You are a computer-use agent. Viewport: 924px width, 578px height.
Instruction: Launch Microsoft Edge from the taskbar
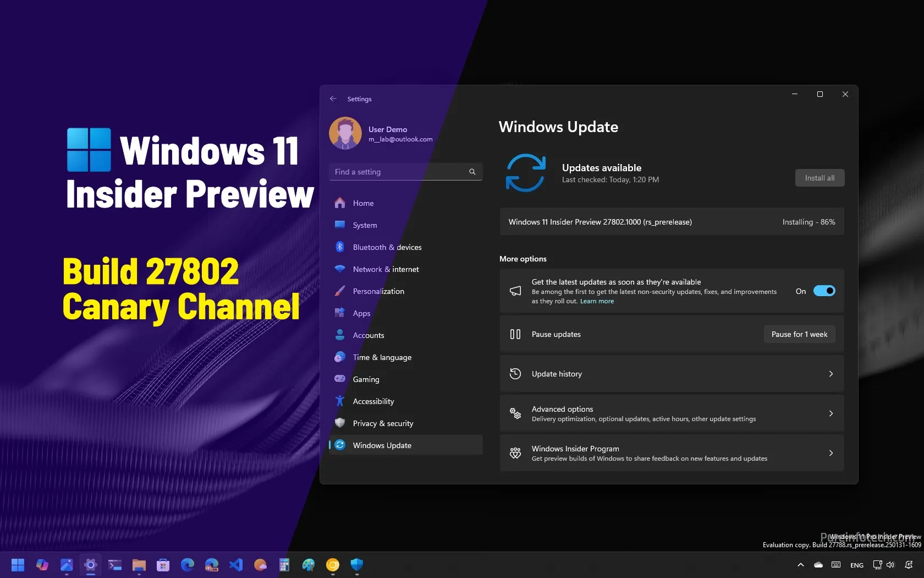(x=187, y=565)
